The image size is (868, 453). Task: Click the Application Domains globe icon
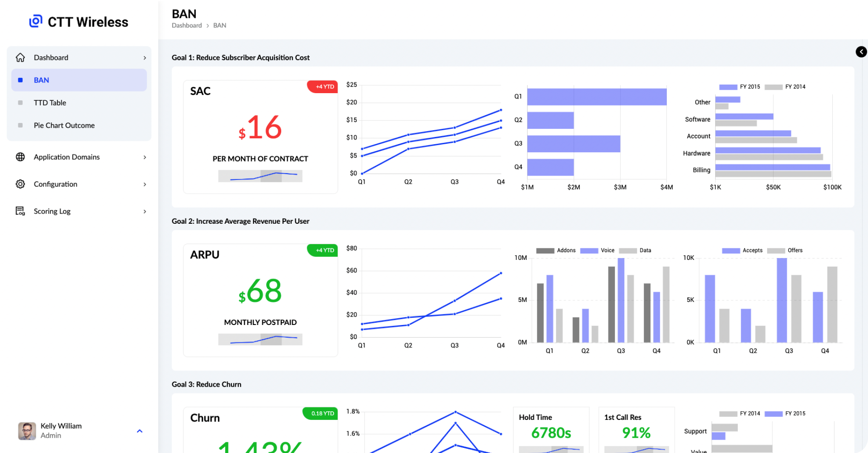tap(20, 157)
